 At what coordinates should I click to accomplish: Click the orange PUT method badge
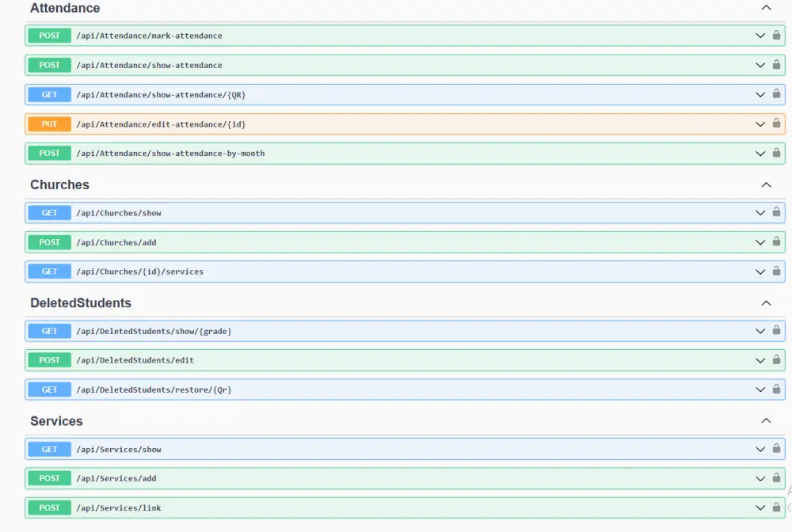(x=48, y=123)
